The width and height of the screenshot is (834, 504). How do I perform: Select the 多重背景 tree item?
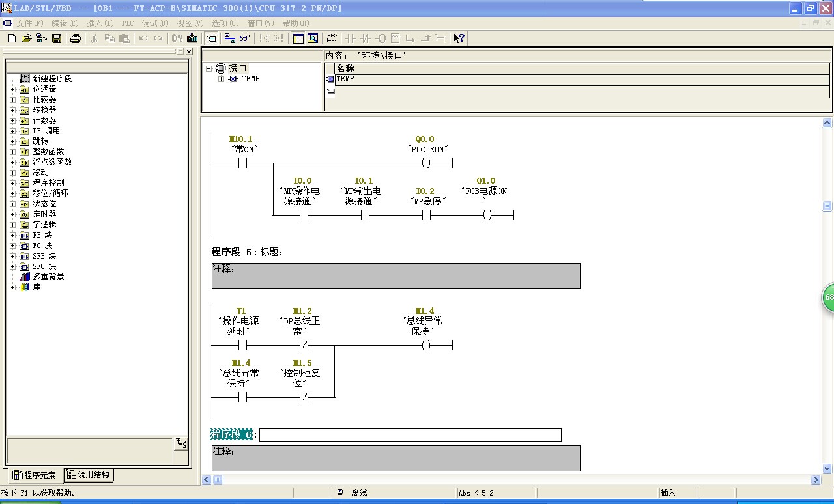click(48, 277)
